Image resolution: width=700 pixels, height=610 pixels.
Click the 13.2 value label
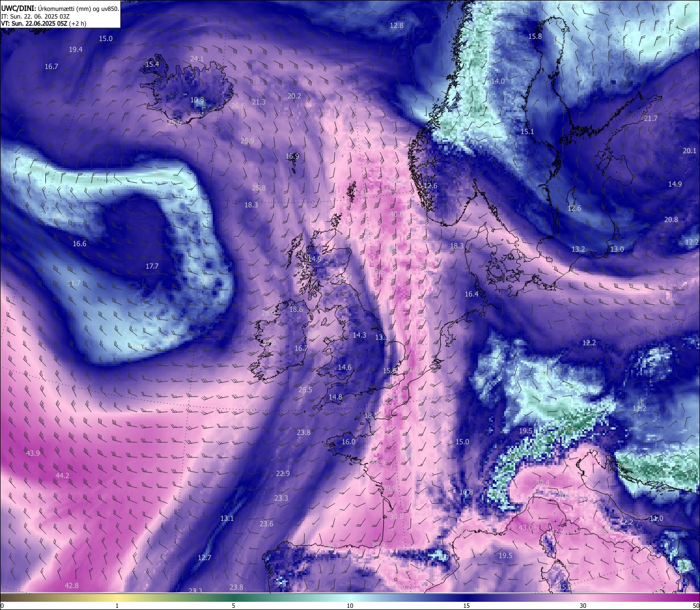tap(578, 249)
